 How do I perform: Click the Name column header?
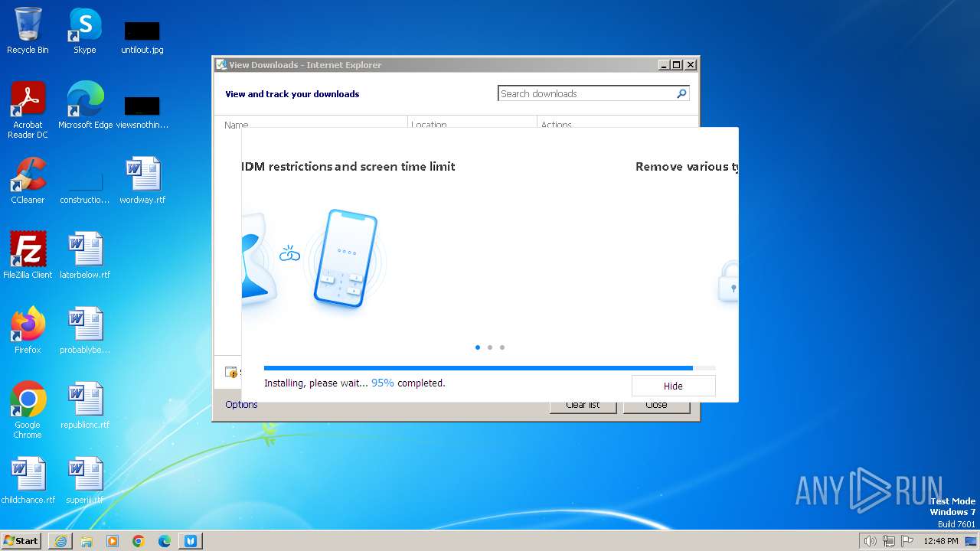click(x=312, y=122)
